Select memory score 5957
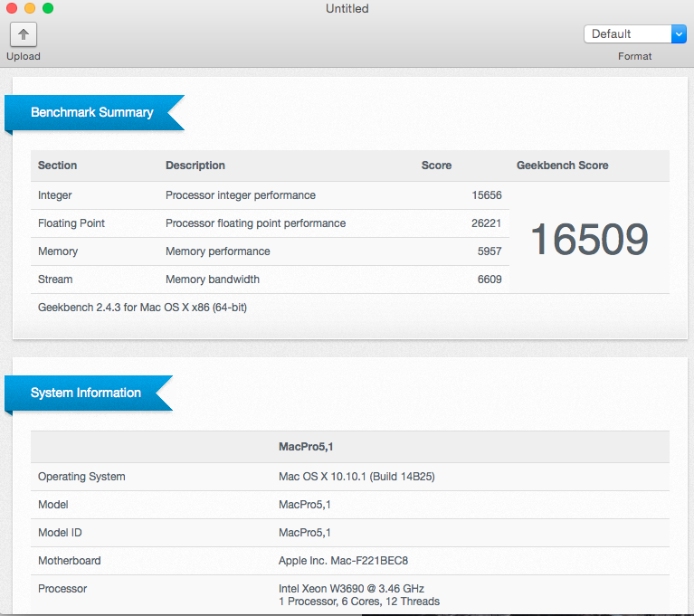The height and width of the screenshot is (616, 694). (x=490, y=251)
